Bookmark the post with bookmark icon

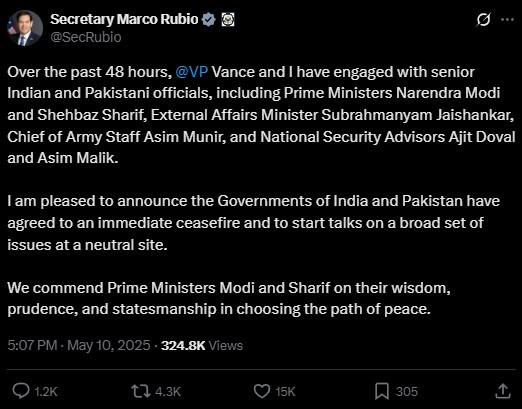point(382,391)
